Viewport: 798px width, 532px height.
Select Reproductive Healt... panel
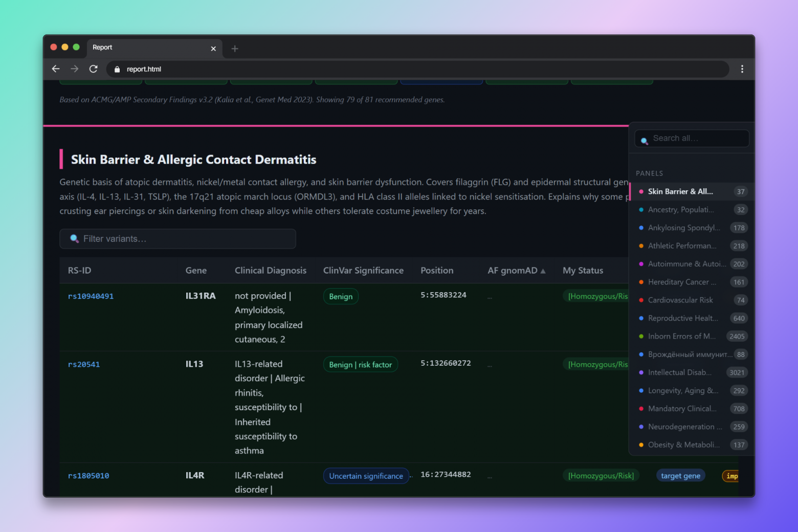click(692, 318)
